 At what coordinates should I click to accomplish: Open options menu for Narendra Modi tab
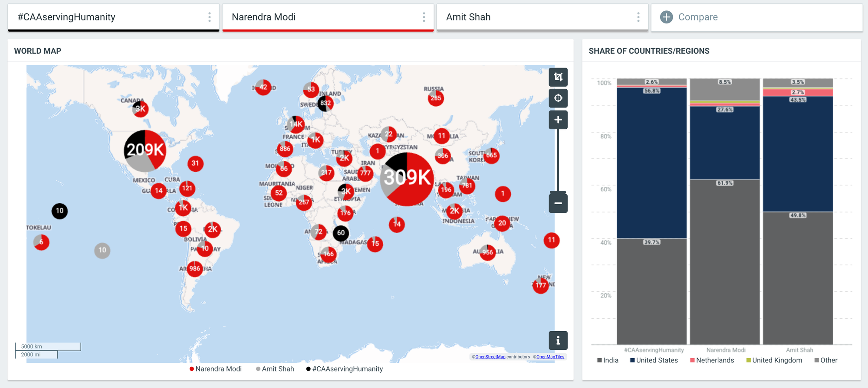424,17
